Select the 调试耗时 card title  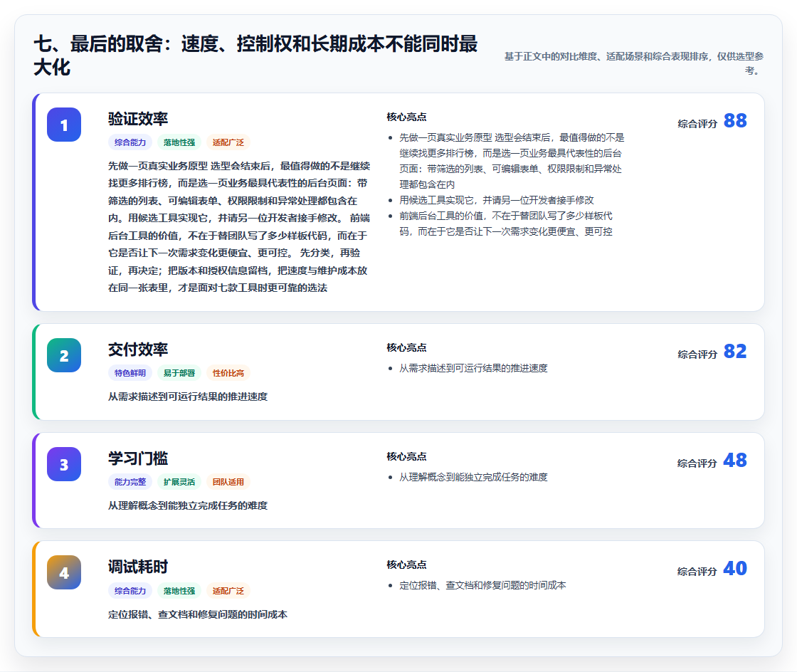(x=138, y=567)
